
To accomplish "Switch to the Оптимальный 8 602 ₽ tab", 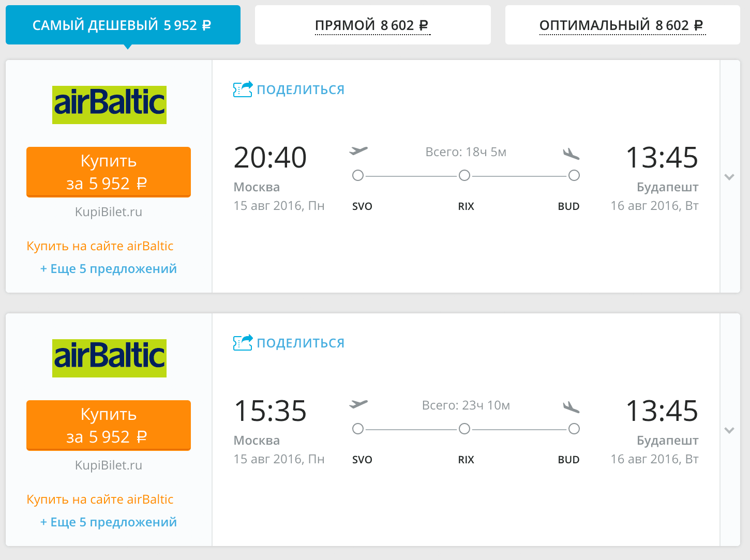I will (622, 25).
